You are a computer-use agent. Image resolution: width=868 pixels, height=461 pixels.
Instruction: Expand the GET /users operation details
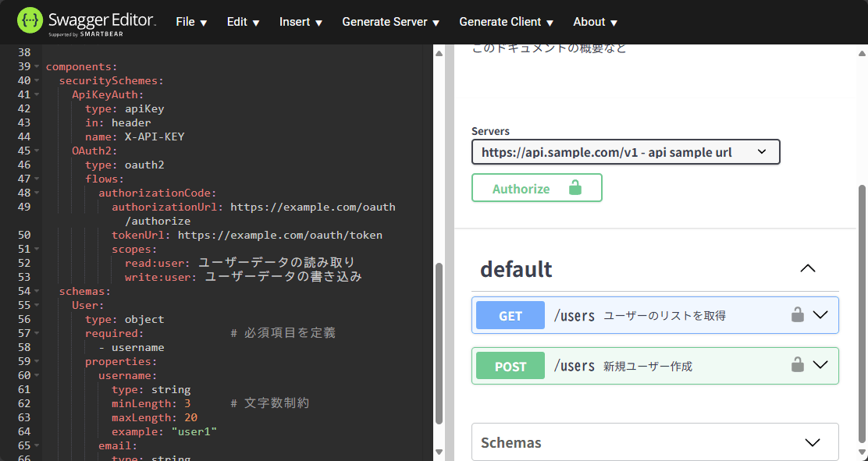(820, 314)
